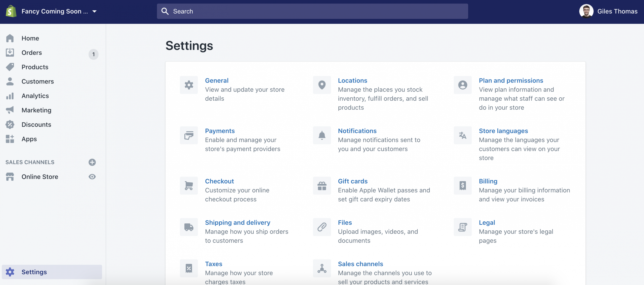The height and width of the screenshot is (285, 644).
Task: Go to Orders in the sidebar
Action: (32, 53)
